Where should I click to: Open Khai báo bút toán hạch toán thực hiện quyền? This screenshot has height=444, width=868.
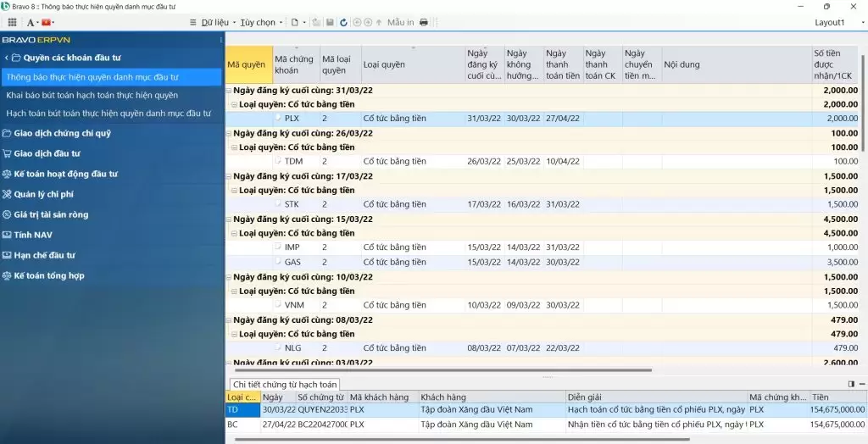(92, 95)
